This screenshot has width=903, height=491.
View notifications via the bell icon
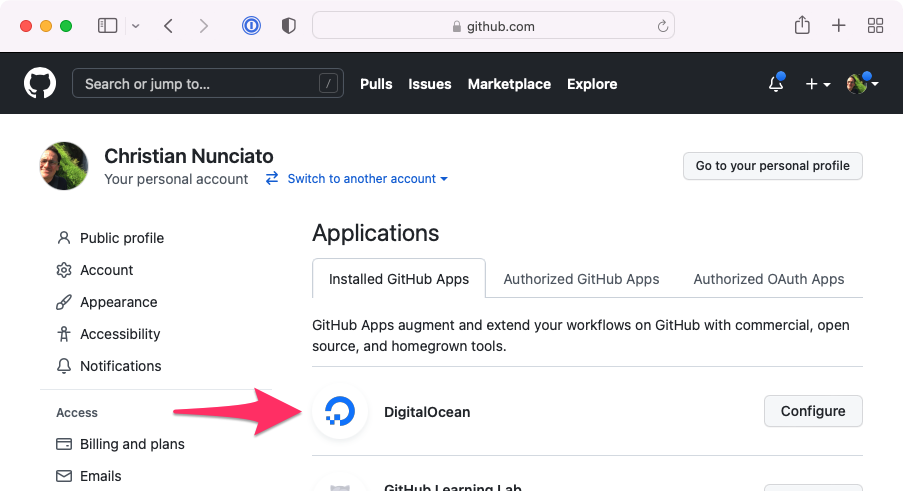point(776,83)
